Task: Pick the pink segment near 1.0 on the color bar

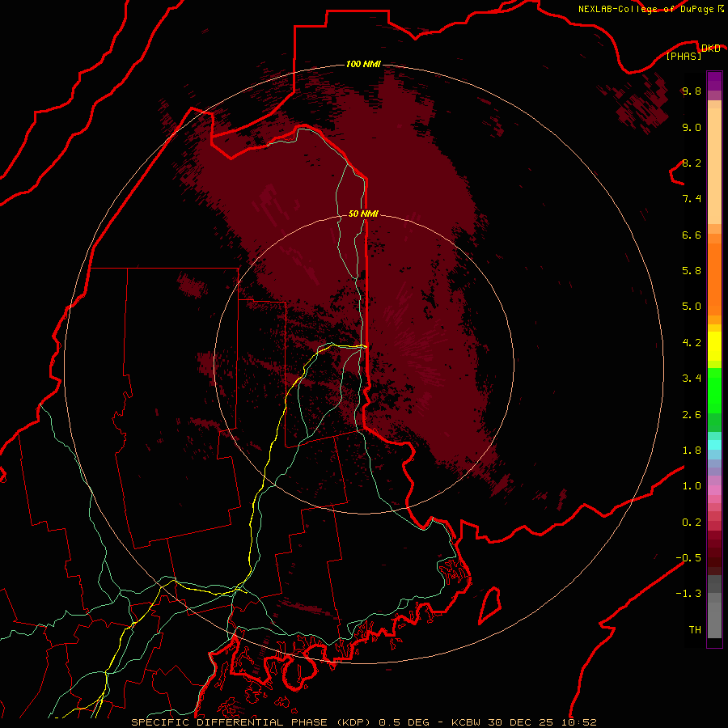Action: coord(714,490)
